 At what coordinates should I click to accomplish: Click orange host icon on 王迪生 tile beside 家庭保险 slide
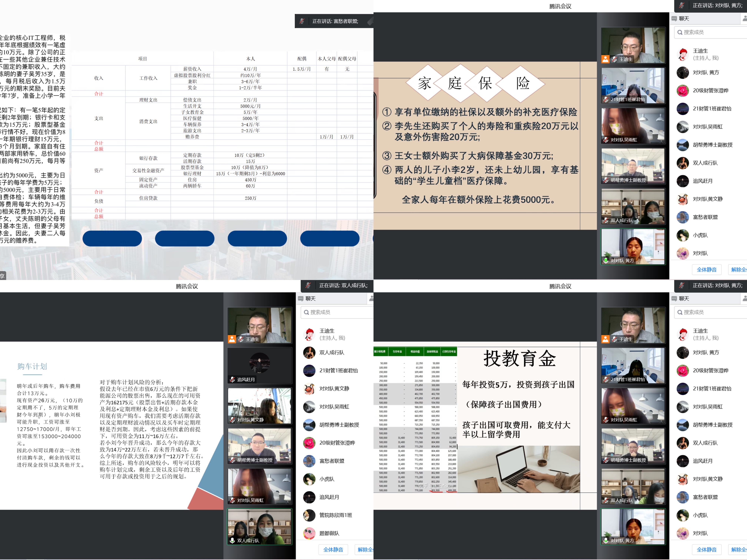(x=605, y=59)
